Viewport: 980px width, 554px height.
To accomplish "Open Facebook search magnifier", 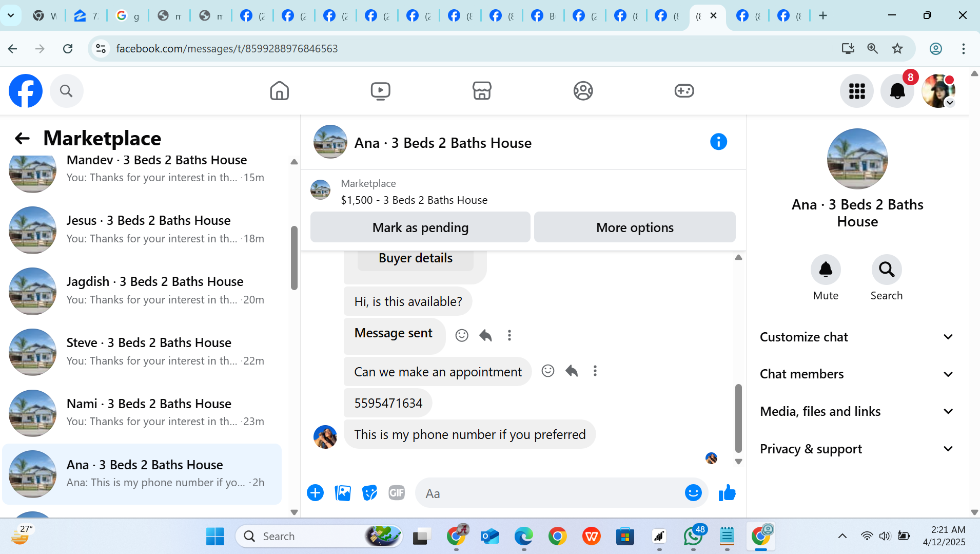I will (66, 91).
